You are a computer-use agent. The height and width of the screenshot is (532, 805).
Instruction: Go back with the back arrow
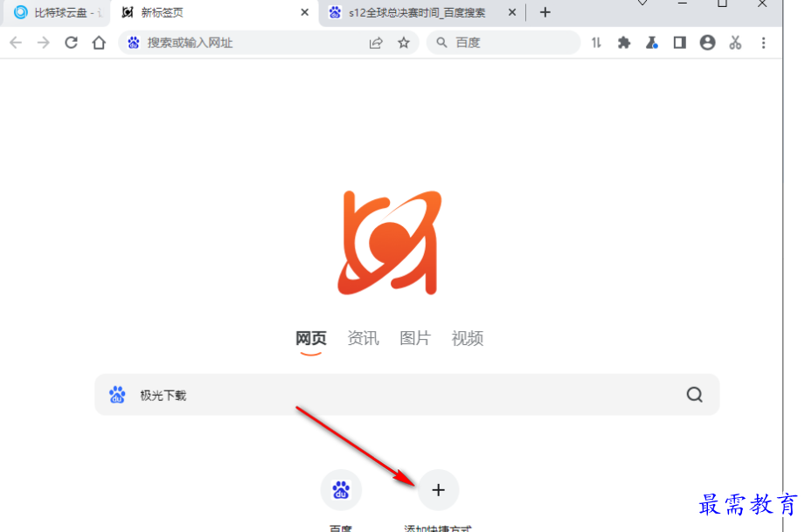click(16, 43)
